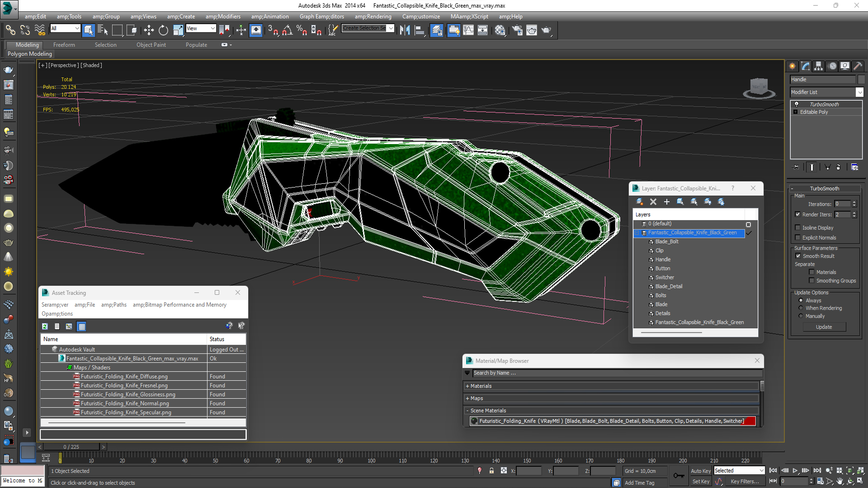Click Go to Start playback button
868x488 pixels.
tap(773, 471)
